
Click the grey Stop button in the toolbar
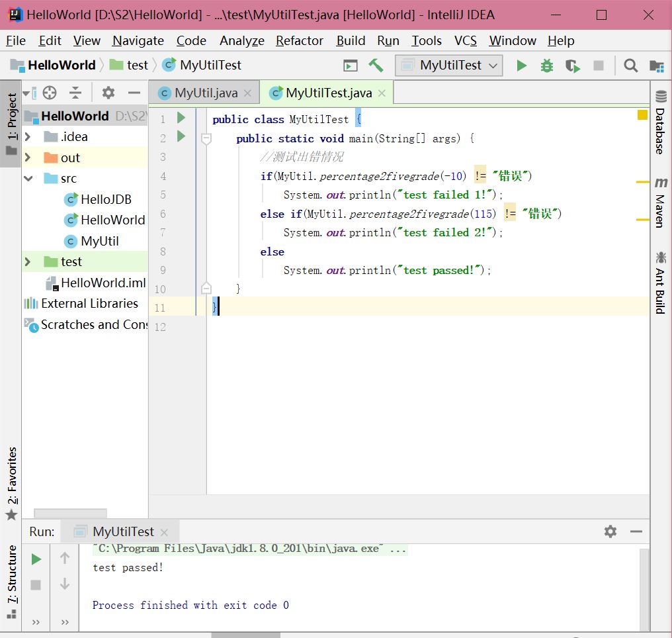599,65
